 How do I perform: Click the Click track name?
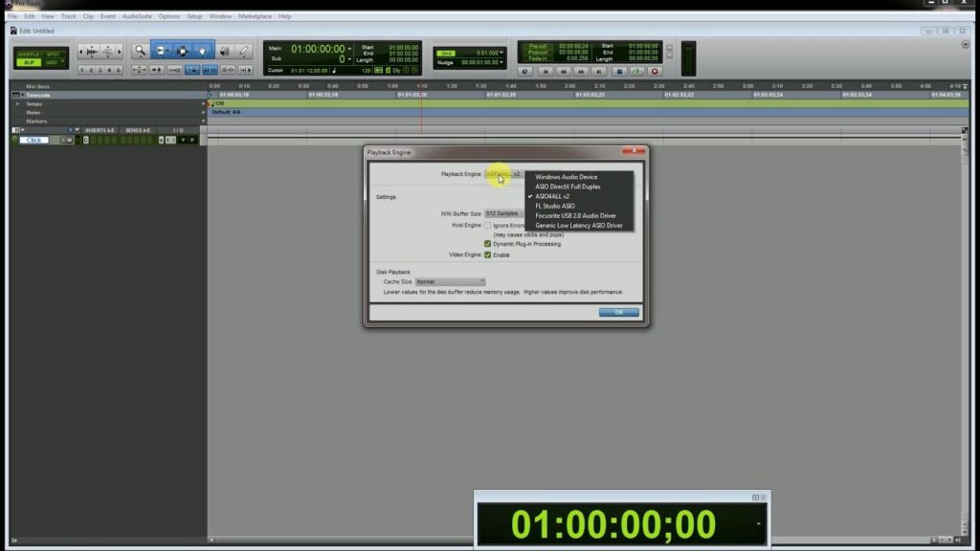(x=33, y=140)
